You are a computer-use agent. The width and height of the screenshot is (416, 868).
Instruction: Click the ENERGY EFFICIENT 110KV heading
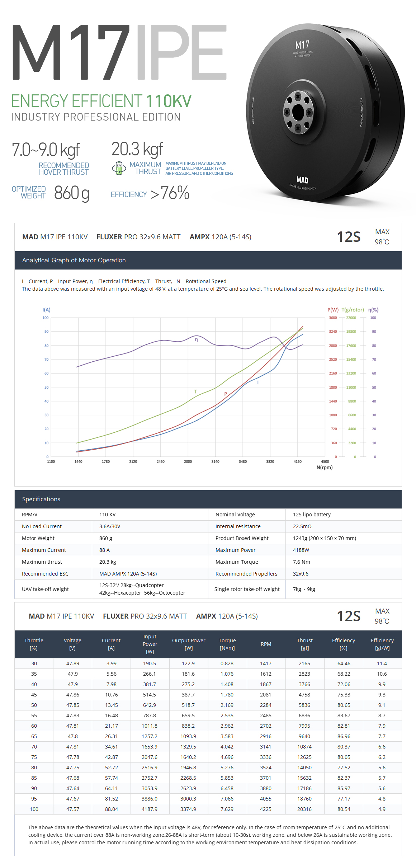[x=101, y=101]
